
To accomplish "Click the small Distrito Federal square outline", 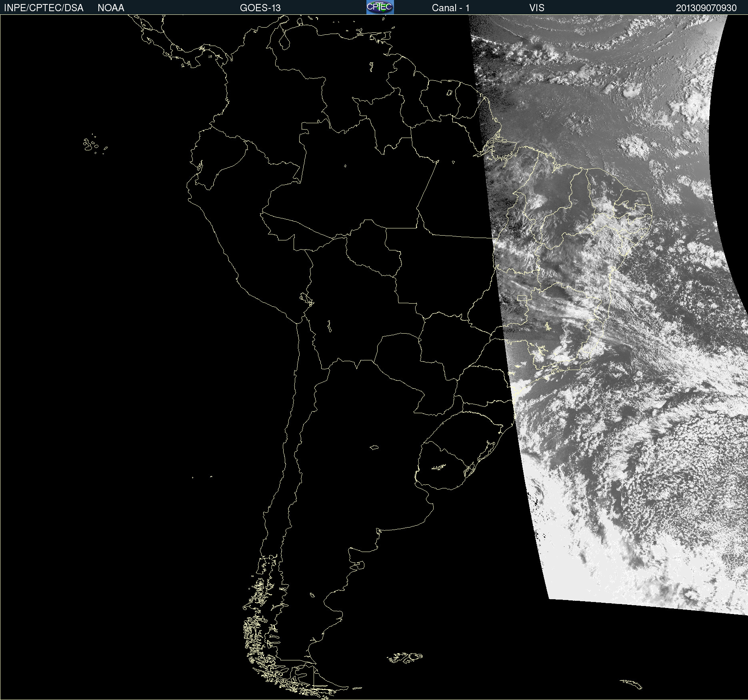I will click(522, 298).
